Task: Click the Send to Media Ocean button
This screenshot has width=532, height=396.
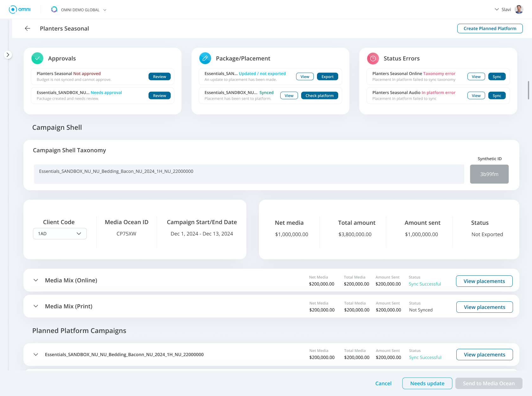Action: (489, 383)
